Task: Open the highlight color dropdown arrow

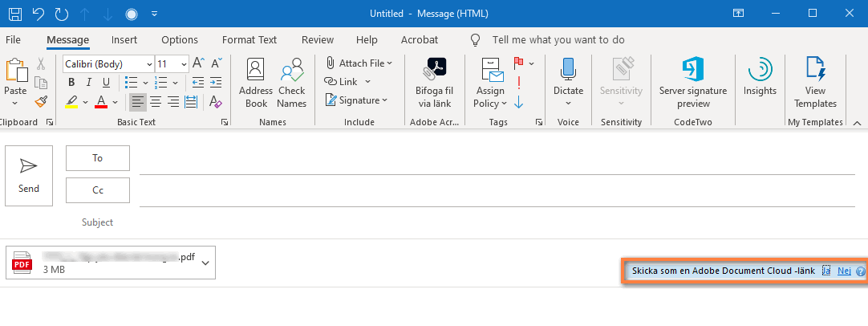Action: coord(85,102)
